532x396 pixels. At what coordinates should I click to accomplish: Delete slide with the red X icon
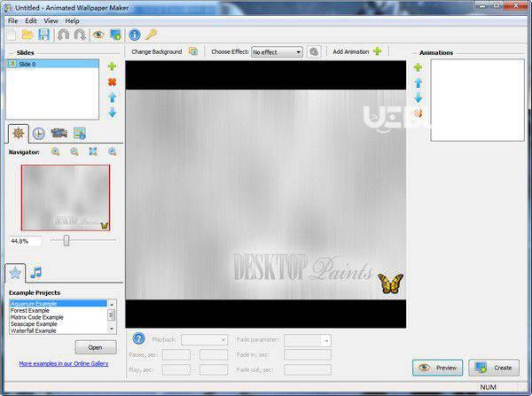point(112,82)
